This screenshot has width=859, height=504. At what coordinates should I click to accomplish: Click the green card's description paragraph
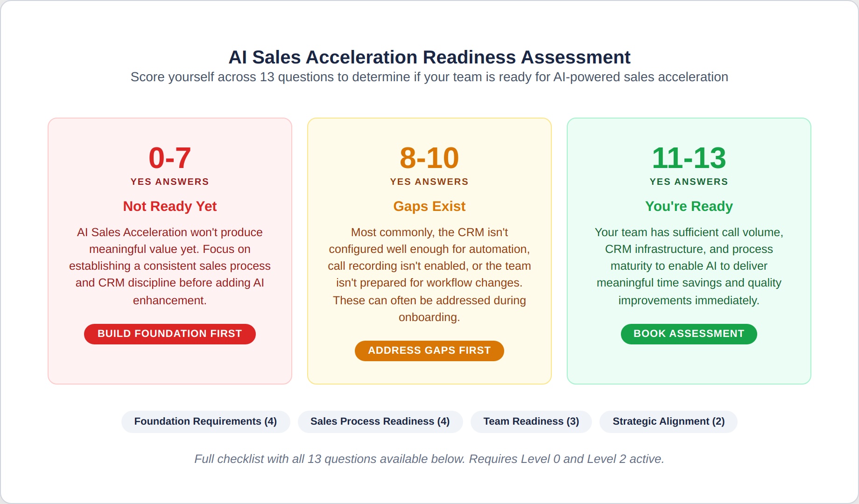(x=689, y=266)
